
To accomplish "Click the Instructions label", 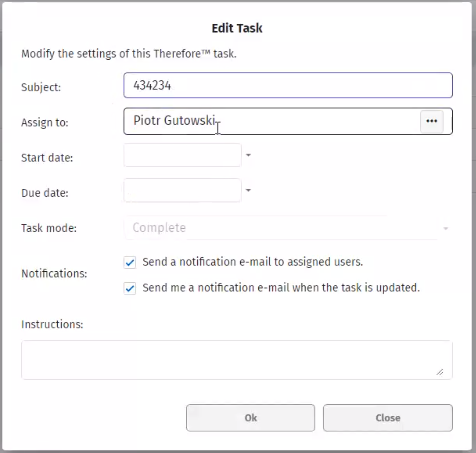I will pos(52,324).
